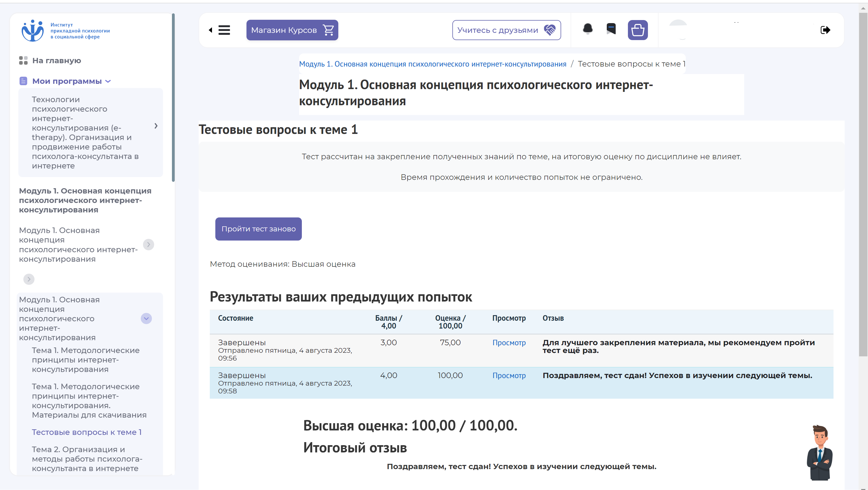Viewport: 868px width, 490px height.
Task: Expand first Модуль 1 section chevron
Action: point(149,244)
